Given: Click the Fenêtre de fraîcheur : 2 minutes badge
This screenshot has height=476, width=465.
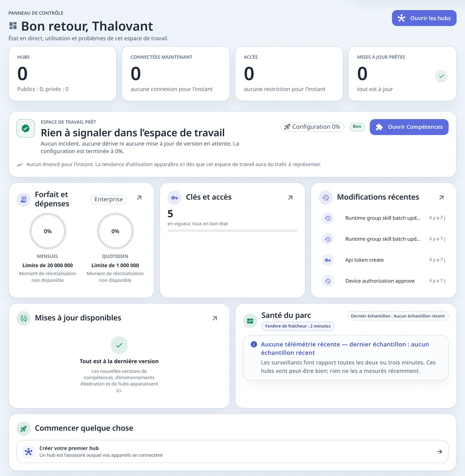Looking at the screenshot, I should 298,326.
